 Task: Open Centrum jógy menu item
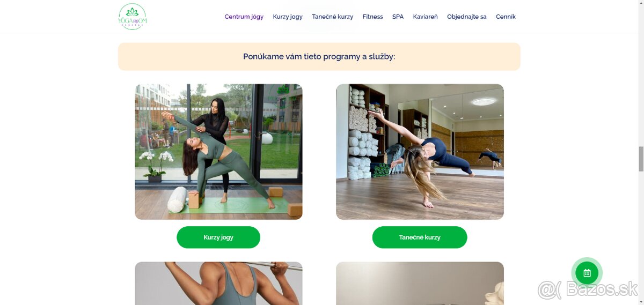click(244, 17)
